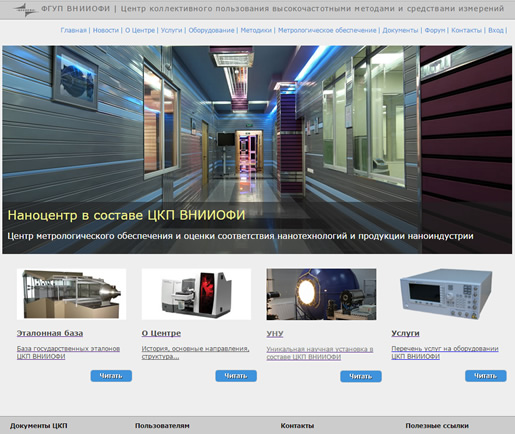Viewport: 515px width, 434px height.
Task: Click Читать button under Эталонная база
Action: pos(111,376)
